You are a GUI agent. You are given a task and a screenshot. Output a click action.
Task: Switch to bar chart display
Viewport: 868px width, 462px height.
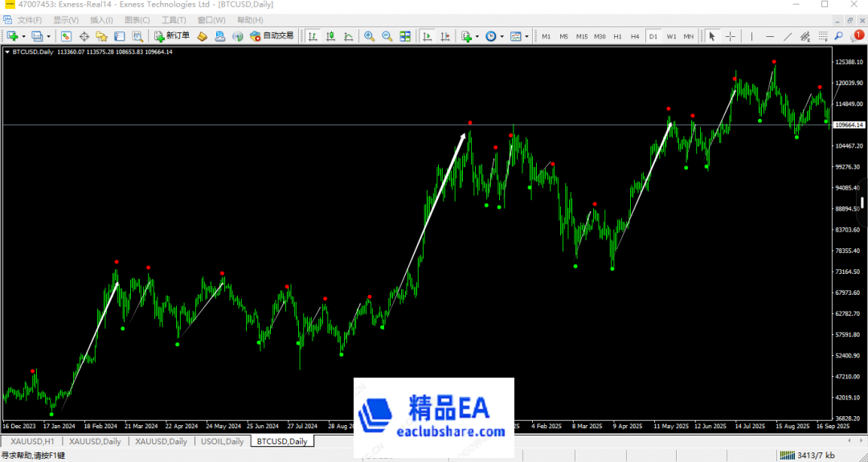pyautogui.click(x=313, y=36)
